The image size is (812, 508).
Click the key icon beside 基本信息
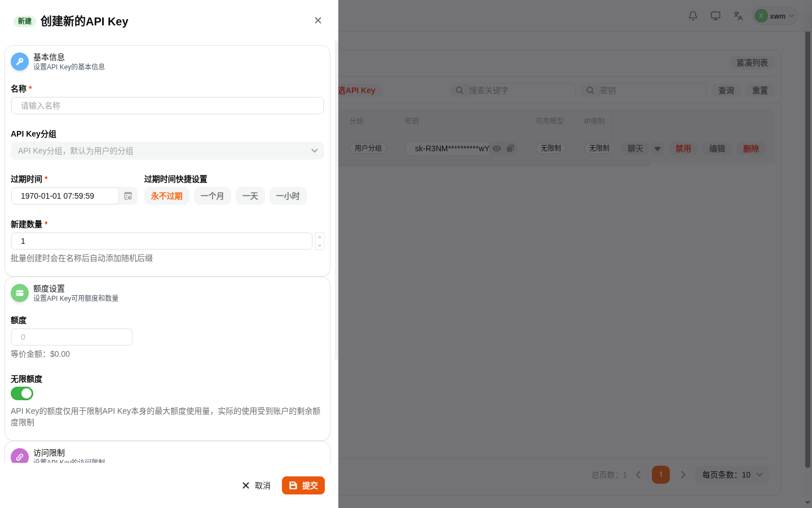click(x=20, y=62)
